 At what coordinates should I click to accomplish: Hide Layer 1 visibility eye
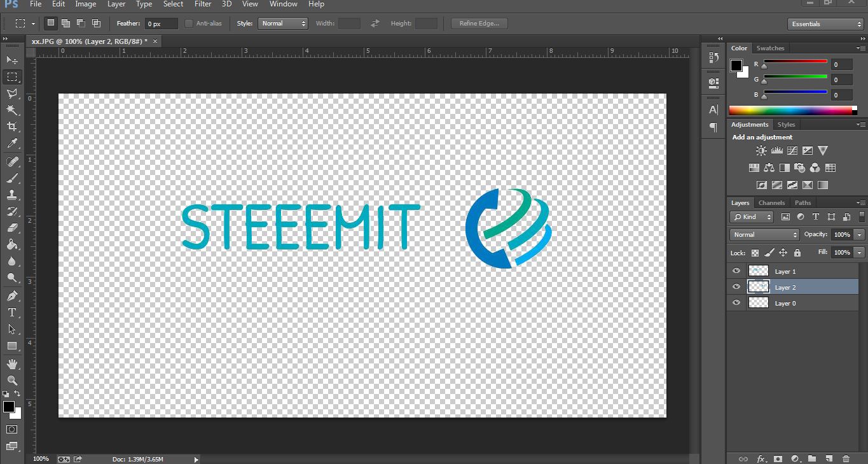pyautogui.click(x=736, y=271)
